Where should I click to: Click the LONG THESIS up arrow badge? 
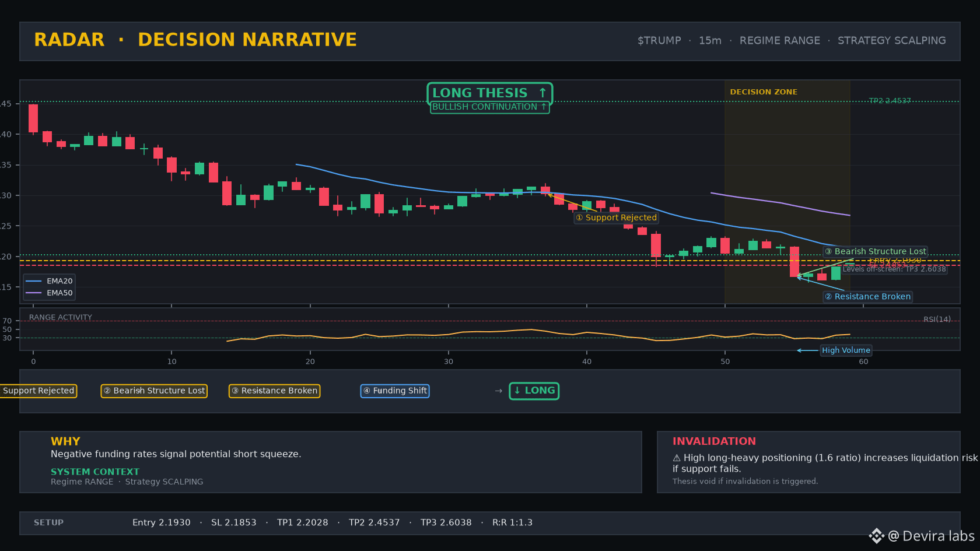tap(489, 93)
